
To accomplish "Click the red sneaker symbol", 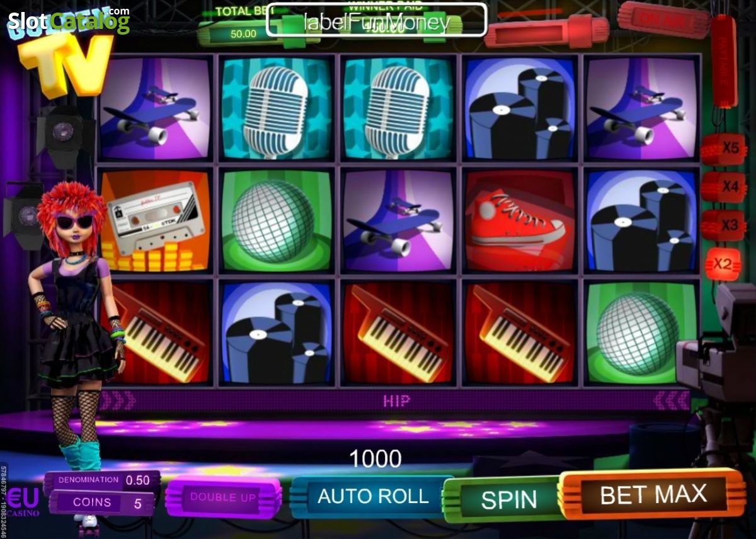I will point(519,221).
